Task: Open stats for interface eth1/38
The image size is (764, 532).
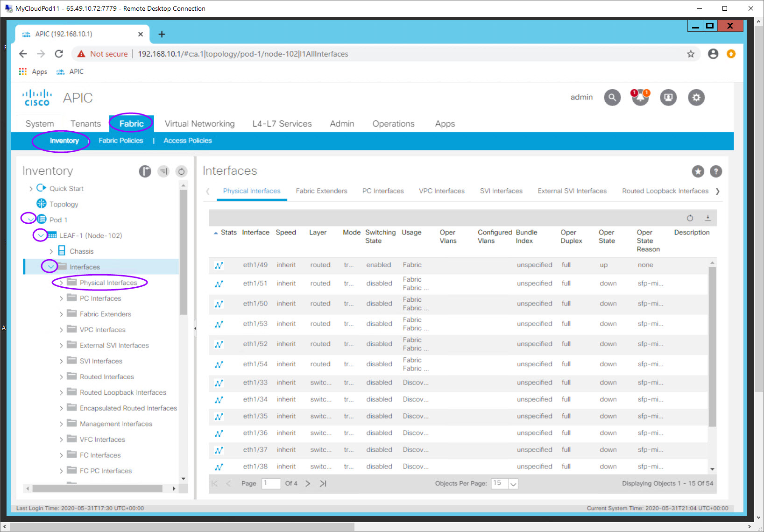Action: [219, 467]
